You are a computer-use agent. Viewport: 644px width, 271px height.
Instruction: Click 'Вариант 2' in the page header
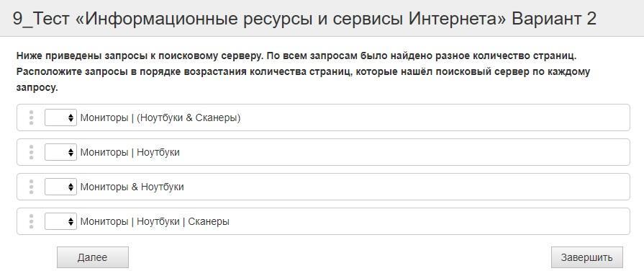pos(554,19)
